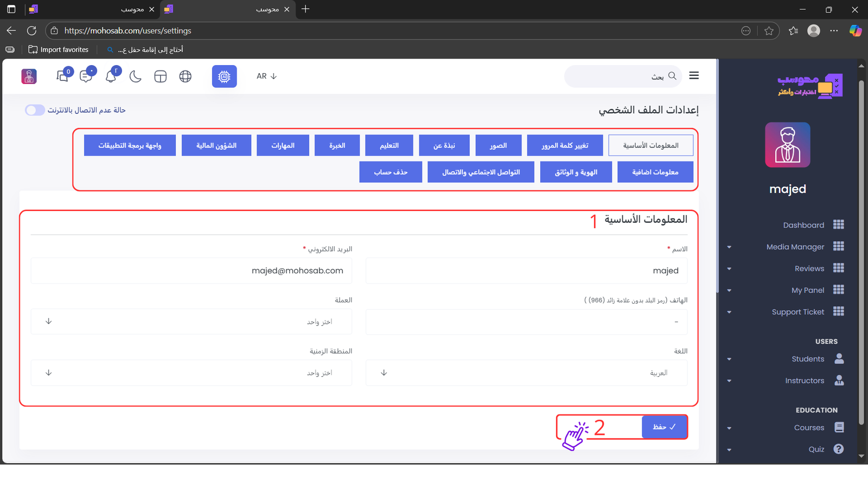Expand the Media Manager sidebar item

click(x=795, y=247)
